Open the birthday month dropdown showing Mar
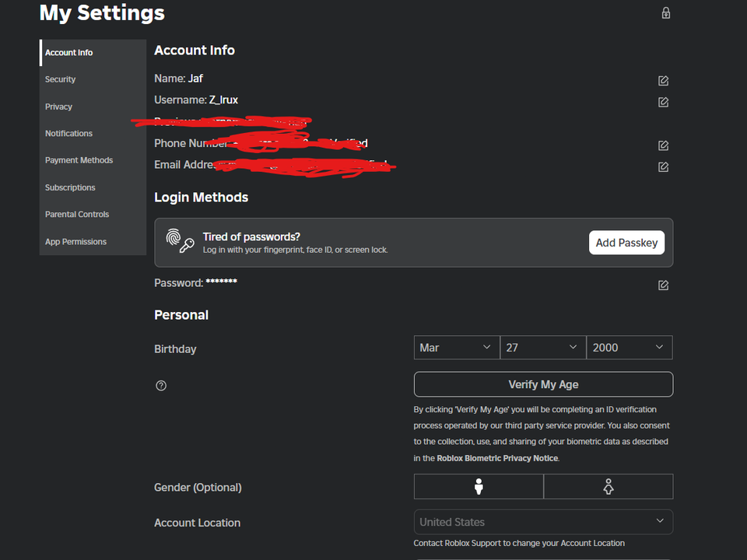This screenshot has width=747, height=560. (x=457, y=347)
